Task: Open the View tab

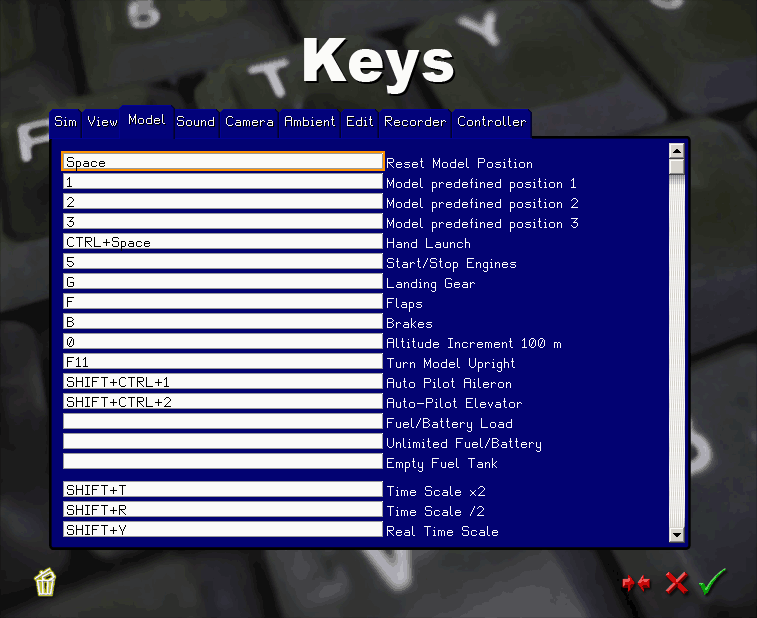Action: tap(102, 122)
